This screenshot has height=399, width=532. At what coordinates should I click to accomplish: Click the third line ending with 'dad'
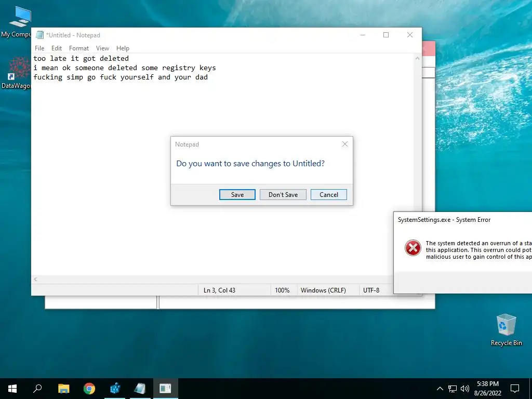[121, 77]
